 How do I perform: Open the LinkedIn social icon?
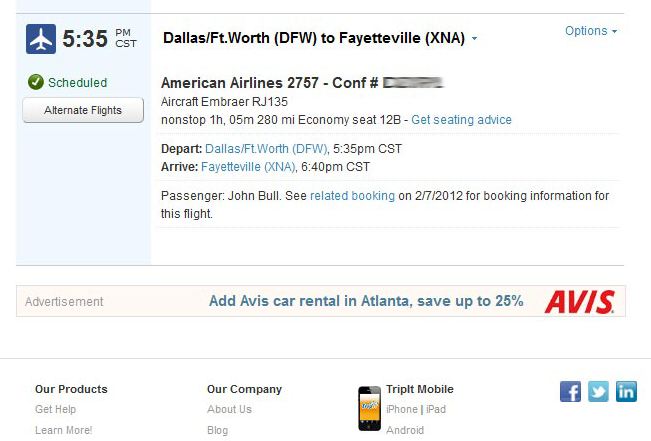coord(626,391)
